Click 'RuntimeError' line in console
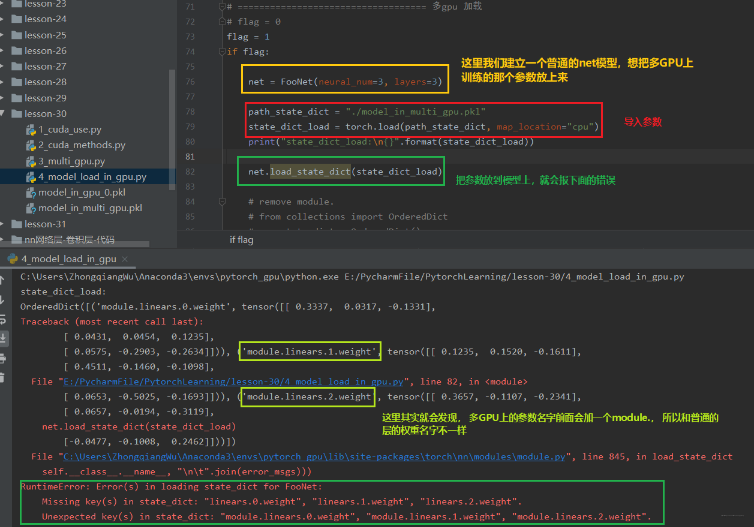Viewport: 754px width, 527px height. click(x=172, y=487)
